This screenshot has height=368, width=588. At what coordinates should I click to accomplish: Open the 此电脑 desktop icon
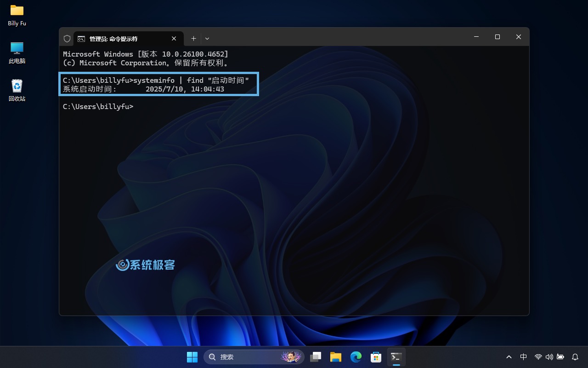pos(17,53)
